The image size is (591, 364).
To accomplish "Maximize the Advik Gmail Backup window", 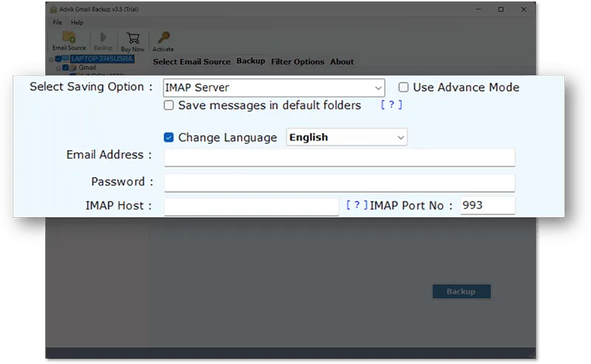I will pyautogui.click(x=501, y=10).
